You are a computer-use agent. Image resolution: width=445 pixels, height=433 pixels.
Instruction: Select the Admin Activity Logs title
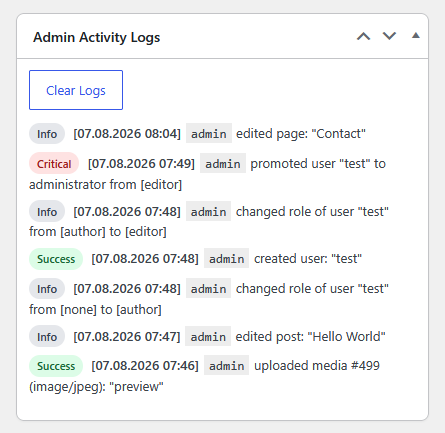(97, 37)
